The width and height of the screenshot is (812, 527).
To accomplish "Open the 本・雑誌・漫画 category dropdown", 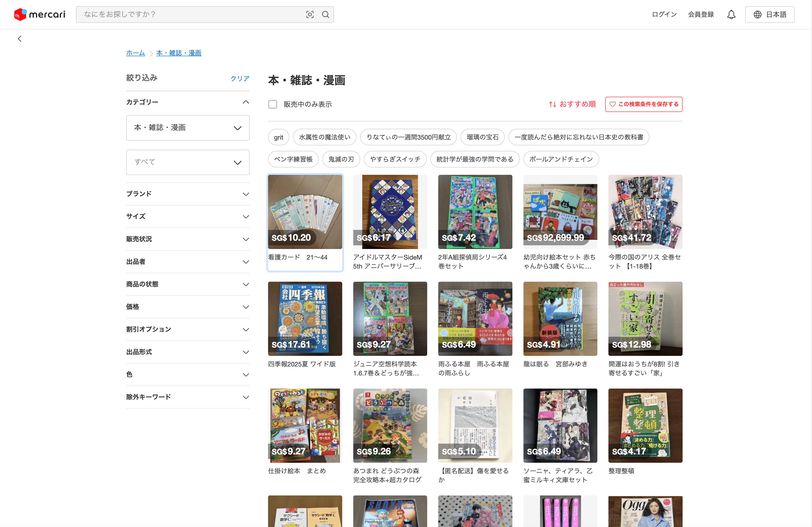I will [x=188, y=128].
